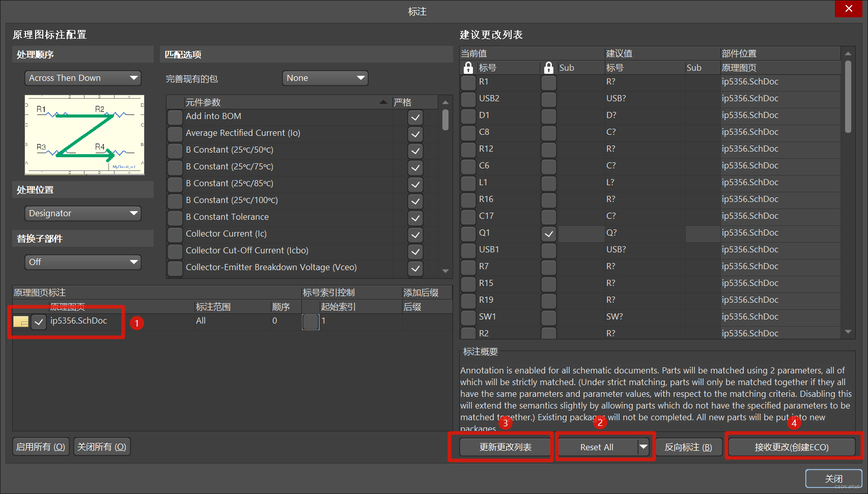Screen dimensions: 868x494
Task: Lock the USB2 designator checkbox
Action: (x=468, y=99)
